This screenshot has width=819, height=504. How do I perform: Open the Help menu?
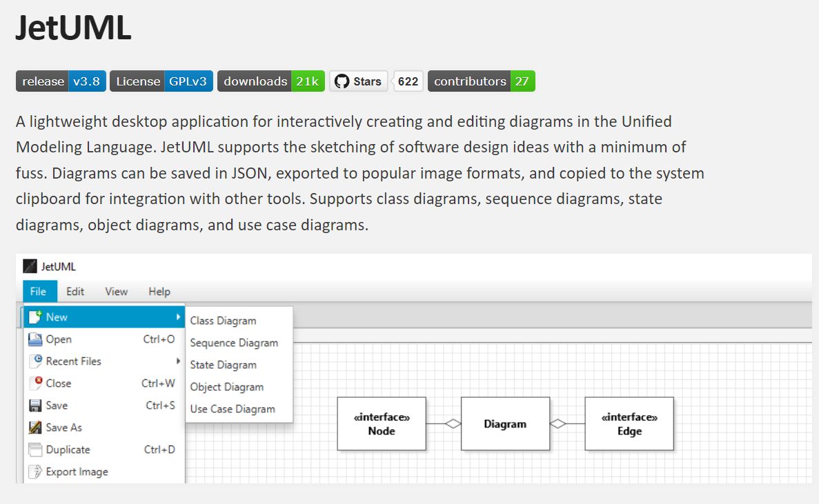(x=159, y=291)
